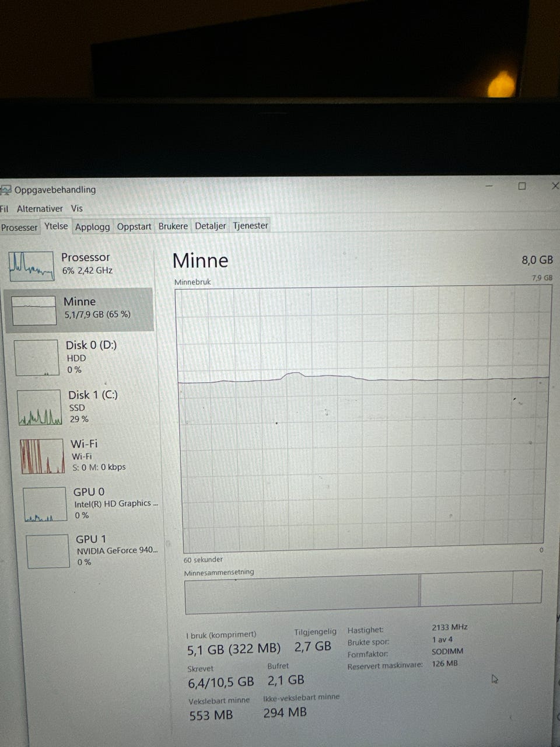
Task: Select Minne 5,1/7,9 GB sidebar entry
Action: pyautogui.click(x=79, y=310)
